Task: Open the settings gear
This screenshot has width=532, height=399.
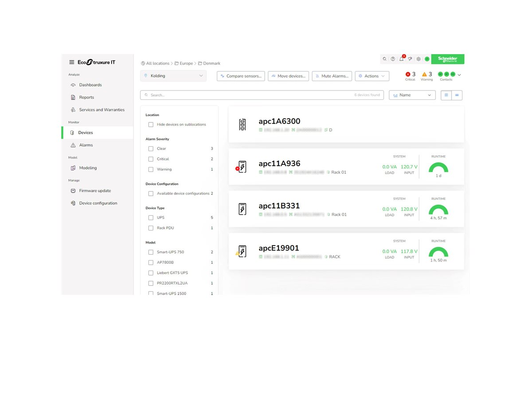Action: pyautogui.click(x=418, y=59)
